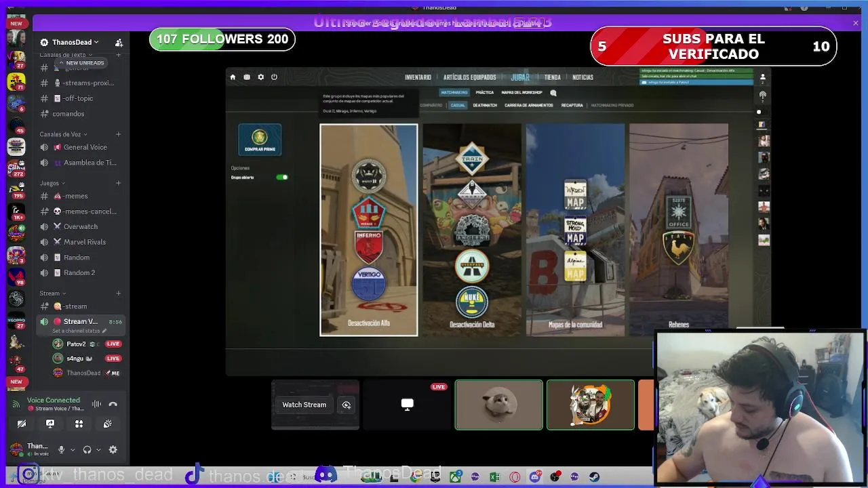Pop out the stream preview
This screenshot has width=868, height=488.
point(347,405)
